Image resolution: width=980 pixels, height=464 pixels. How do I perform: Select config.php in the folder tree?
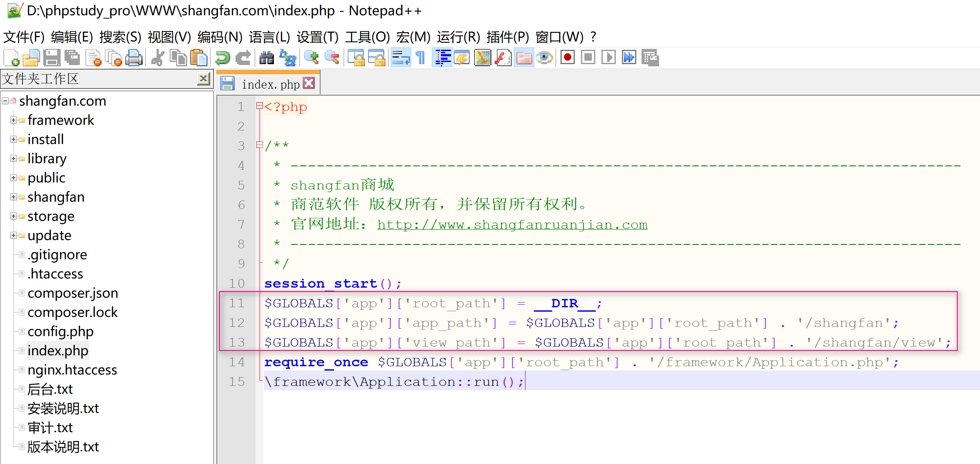pyautogui.click(x=60, y=332)
